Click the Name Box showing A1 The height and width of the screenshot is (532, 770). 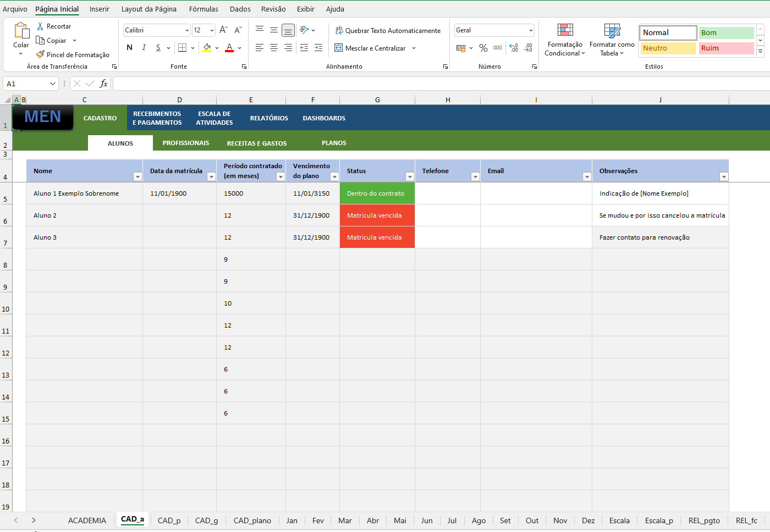click(x=25, y=84)
